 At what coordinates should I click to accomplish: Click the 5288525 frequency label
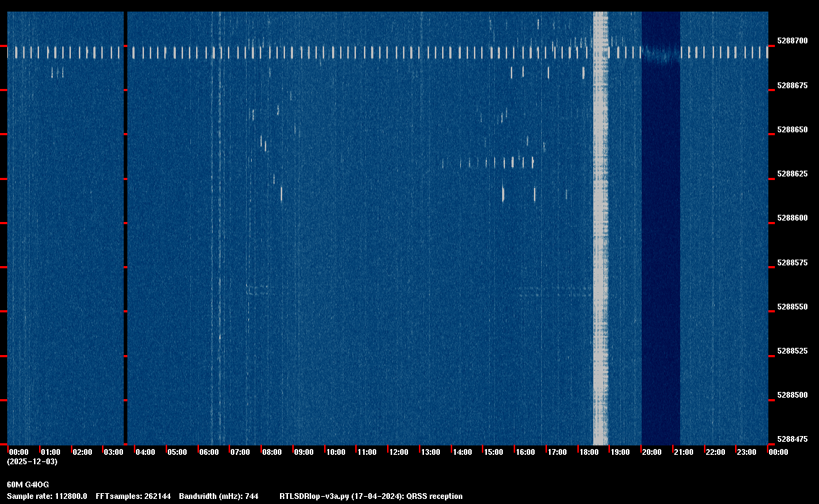pos(792,351)
